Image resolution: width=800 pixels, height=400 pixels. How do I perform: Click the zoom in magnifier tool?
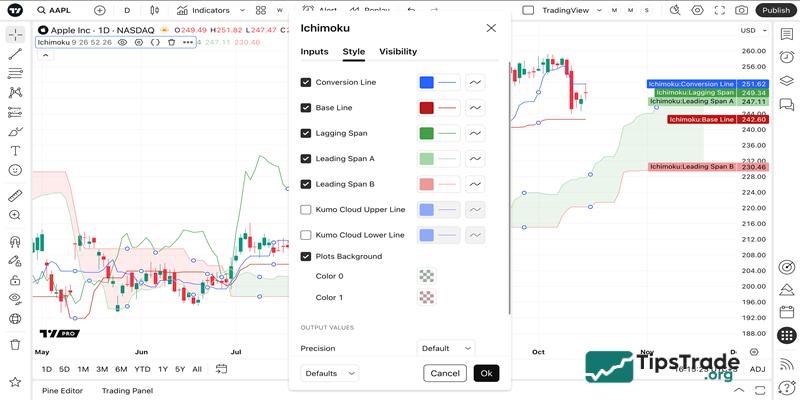[15, 215]
